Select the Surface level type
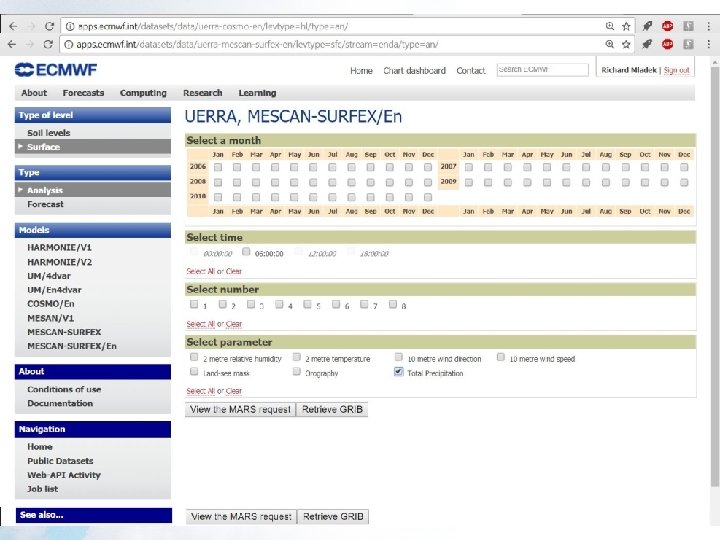This screenshot has width=720, height=540. [x=93, y=147]
